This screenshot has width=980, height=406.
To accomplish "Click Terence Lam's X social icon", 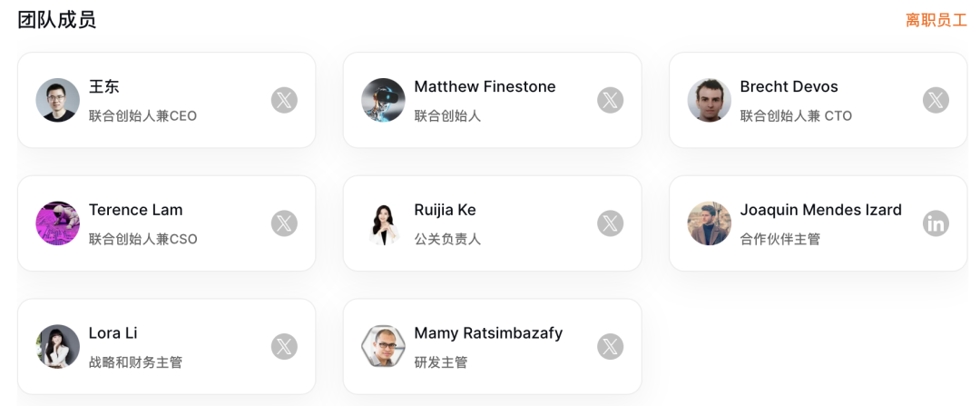I will click(284, 223).
